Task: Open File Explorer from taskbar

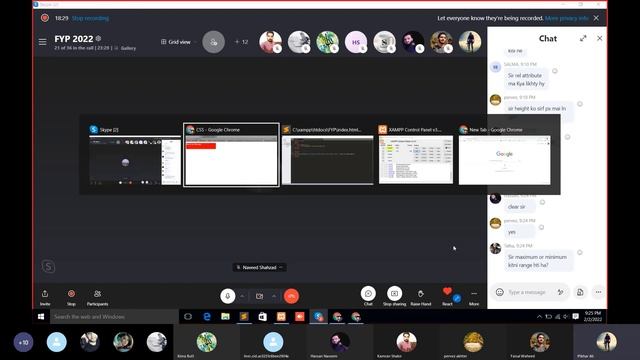Action: coord(225,316)
